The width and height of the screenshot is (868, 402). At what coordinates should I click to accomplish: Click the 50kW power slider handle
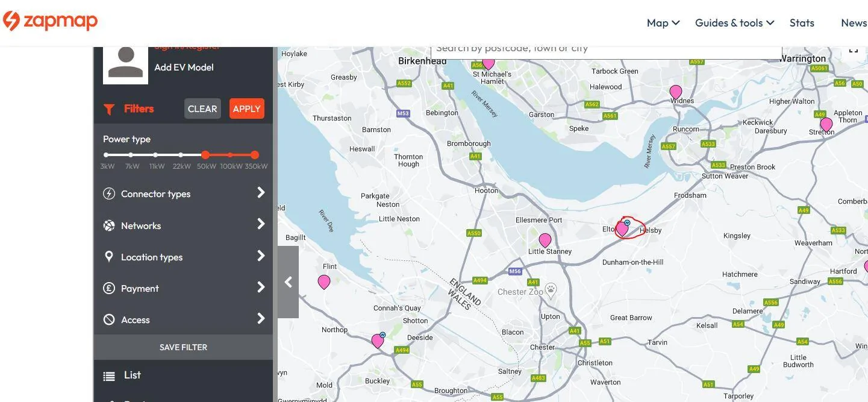pyautogui.click(x=205, y=155)
